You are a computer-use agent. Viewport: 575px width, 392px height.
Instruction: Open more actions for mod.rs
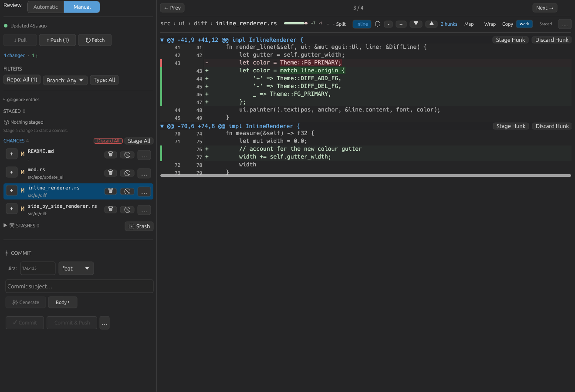pyautogui.click(x=144, y=173)
